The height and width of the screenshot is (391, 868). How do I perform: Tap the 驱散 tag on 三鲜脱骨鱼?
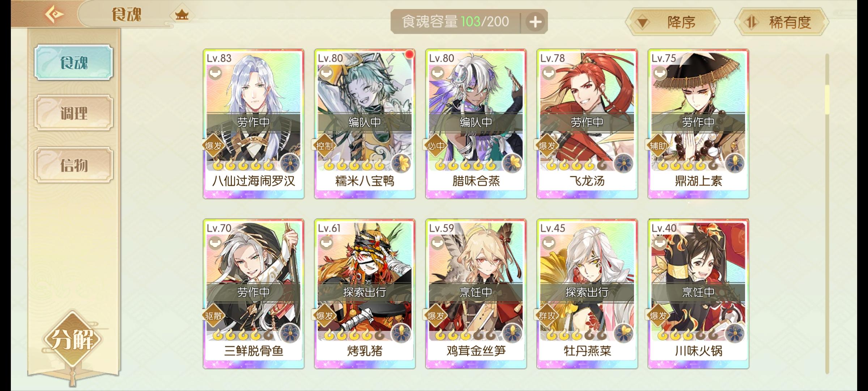click(x=213, y=316)
